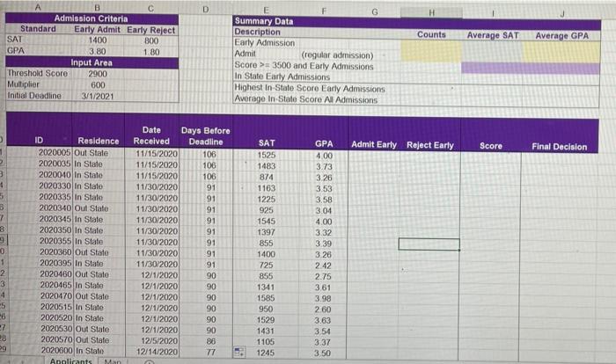
Task: Select the Applicants sheet tab
Action: (70, 360)
